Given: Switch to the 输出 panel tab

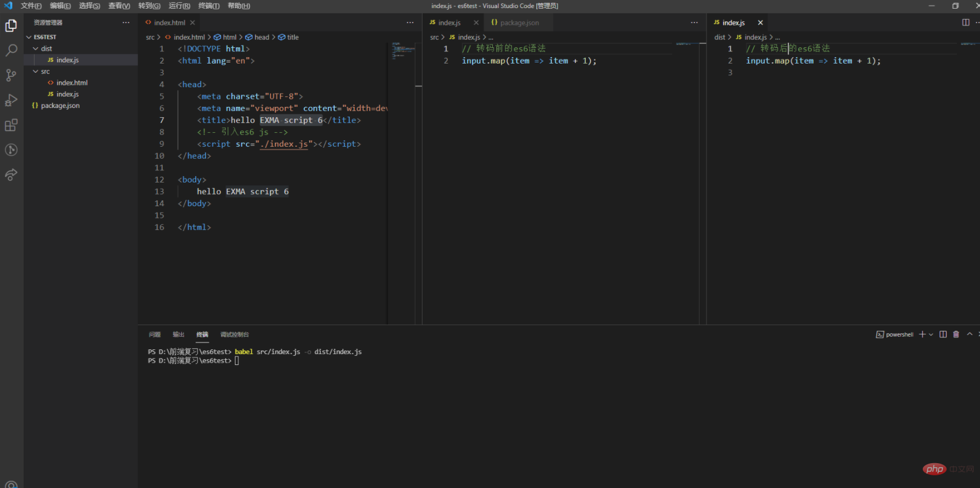Looking at the screenshot, I should click(x=178, y=334).
